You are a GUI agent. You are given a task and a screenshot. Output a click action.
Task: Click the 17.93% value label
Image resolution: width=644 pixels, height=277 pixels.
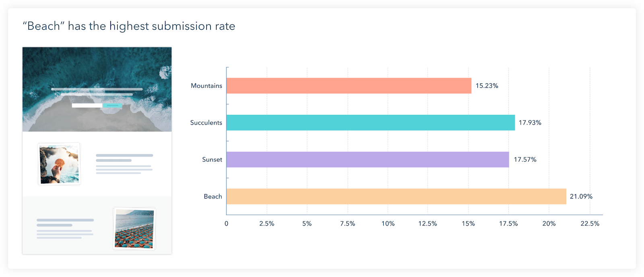(x=530, y=122)
